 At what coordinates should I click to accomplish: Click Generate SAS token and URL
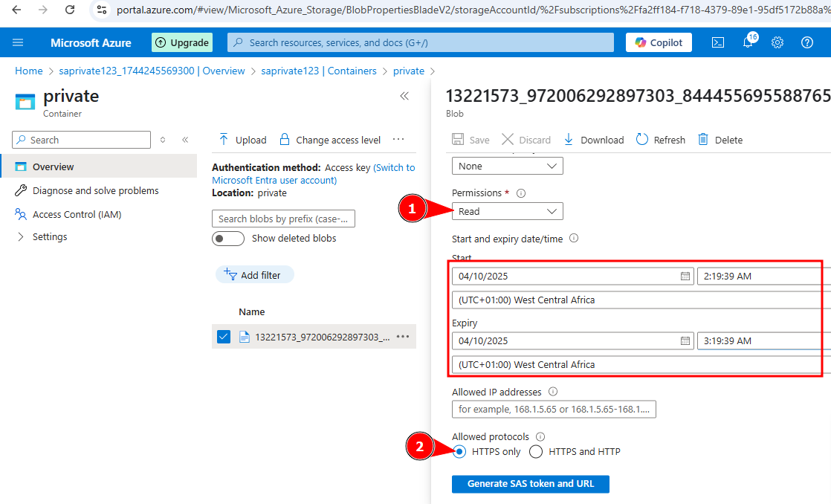click(531, 484)
